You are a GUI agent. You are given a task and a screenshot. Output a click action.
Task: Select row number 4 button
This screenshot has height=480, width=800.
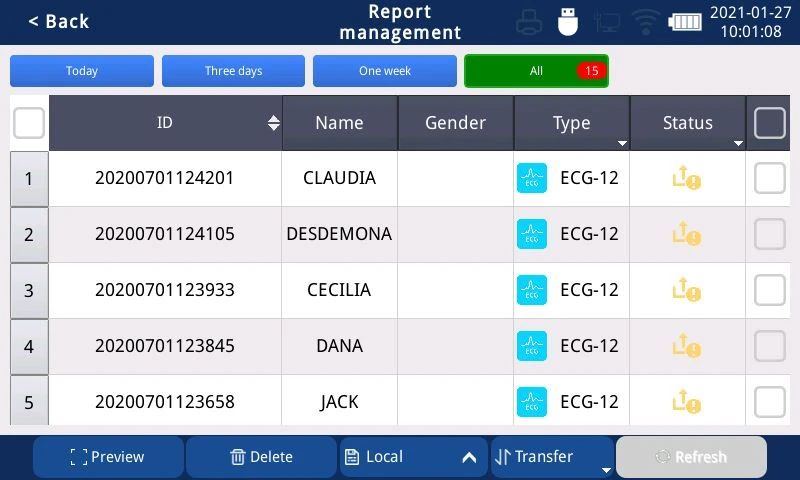click(29, 347)
